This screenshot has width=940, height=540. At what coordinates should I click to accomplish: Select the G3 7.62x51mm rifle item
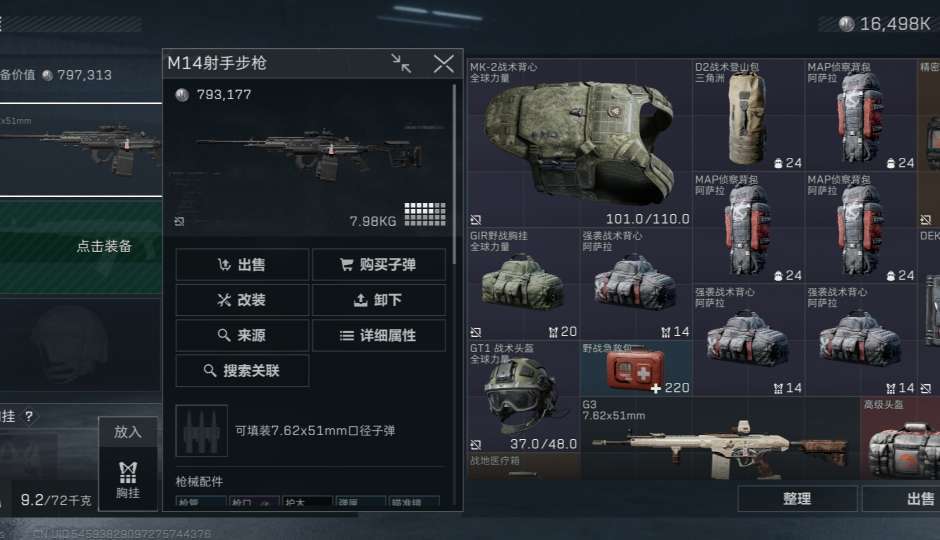(x=719, y=438)
